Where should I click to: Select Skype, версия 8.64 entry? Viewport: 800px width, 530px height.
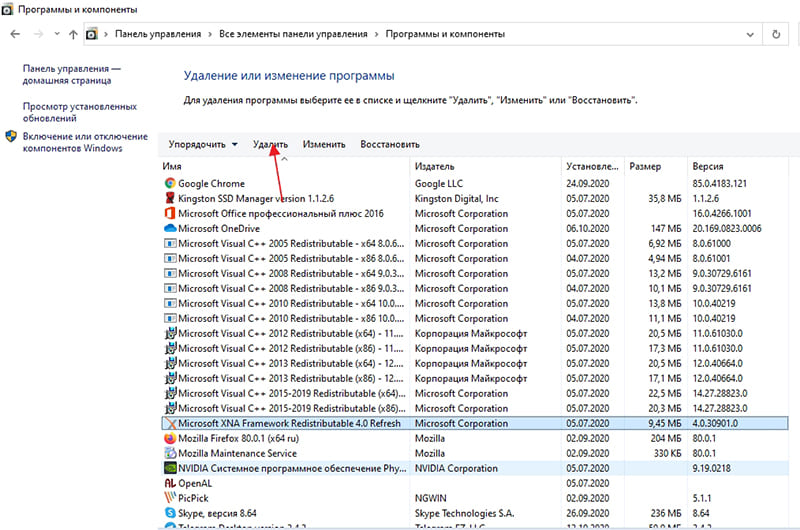[217, 513]
